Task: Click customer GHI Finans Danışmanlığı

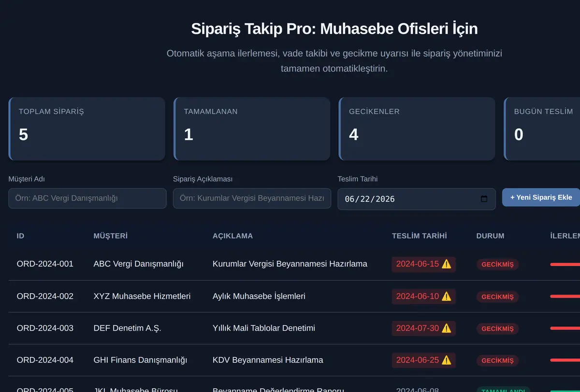Action: [140, 360]
